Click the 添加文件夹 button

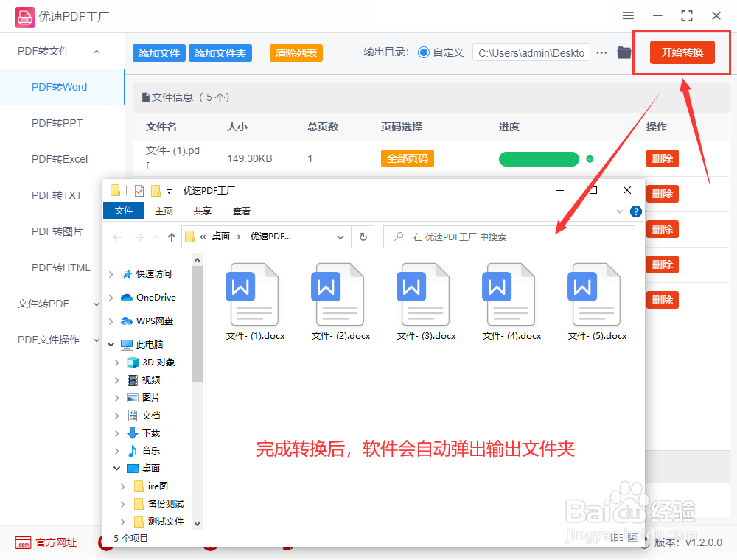(x=220, y=53)
